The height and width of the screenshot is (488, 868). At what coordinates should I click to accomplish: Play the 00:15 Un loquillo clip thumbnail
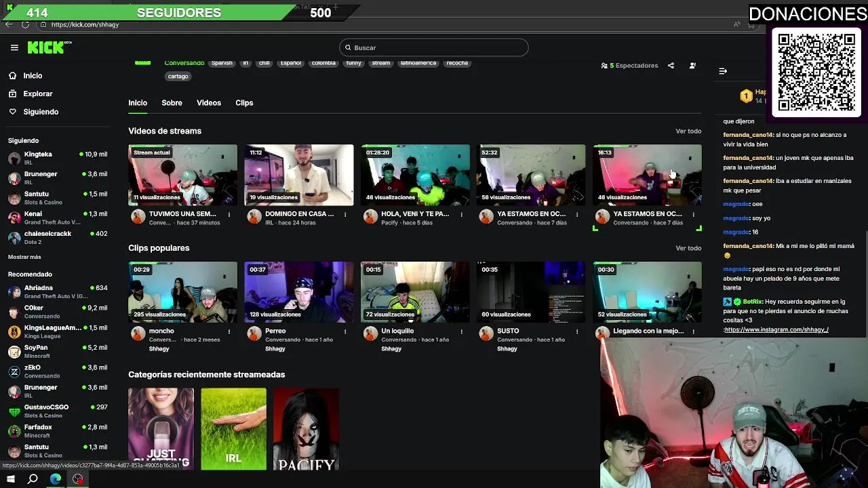click(x=415, y=292)
